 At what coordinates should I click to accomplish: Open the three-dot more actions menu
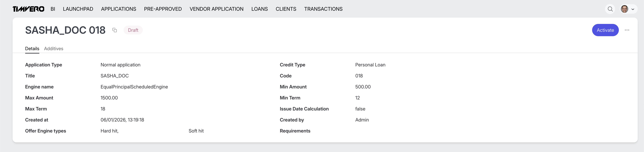point(627,30)
